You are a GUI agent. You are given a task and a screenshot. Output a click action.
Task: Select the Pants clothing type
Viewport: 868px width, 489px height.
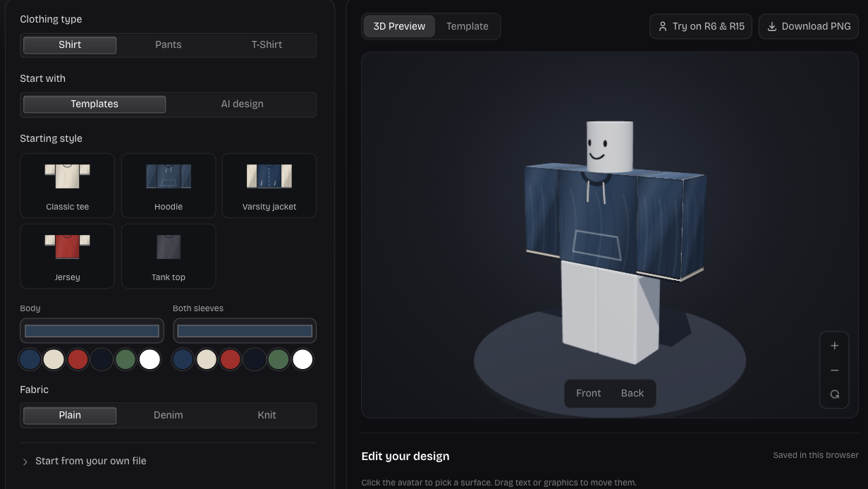pos(169,44)
